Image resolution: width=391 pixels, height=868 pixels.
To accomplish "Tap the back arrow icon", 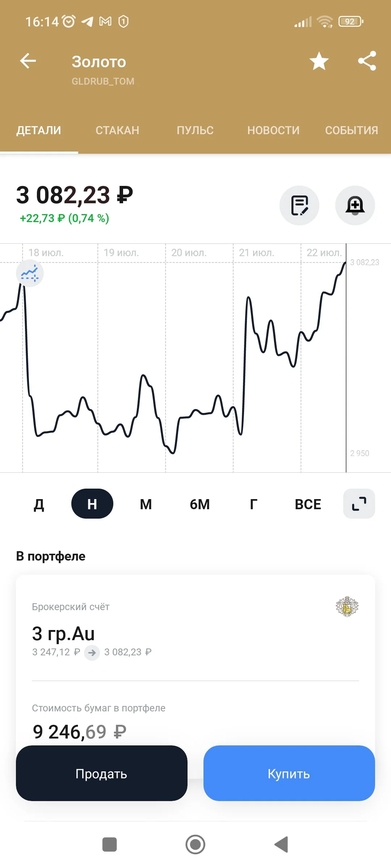I will pyautogui.click(x=28, y=61).
